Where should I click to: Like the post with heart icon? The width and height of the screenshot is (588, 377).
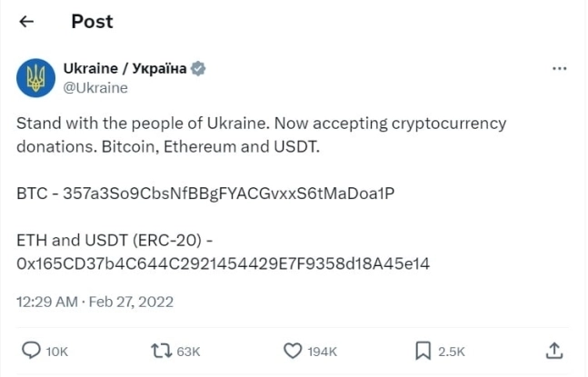(293, 351)
